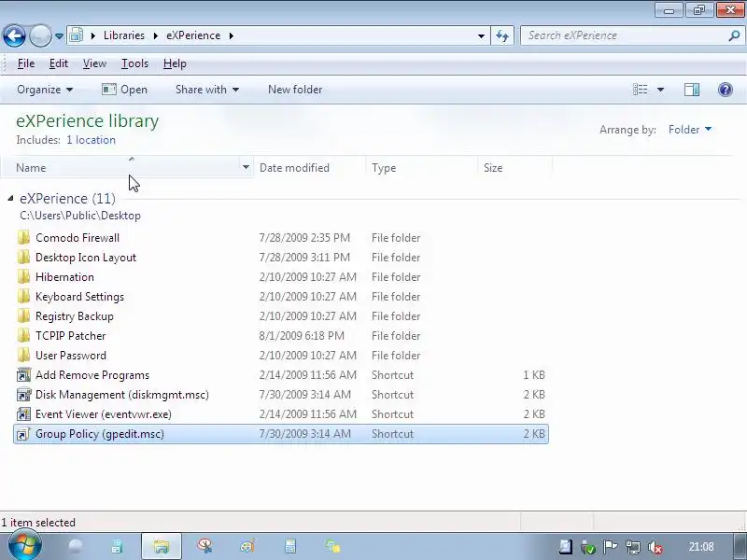Screen dimensions: 747x560
Task: Sort by the Type column
Action: click(x=422, y=168)
